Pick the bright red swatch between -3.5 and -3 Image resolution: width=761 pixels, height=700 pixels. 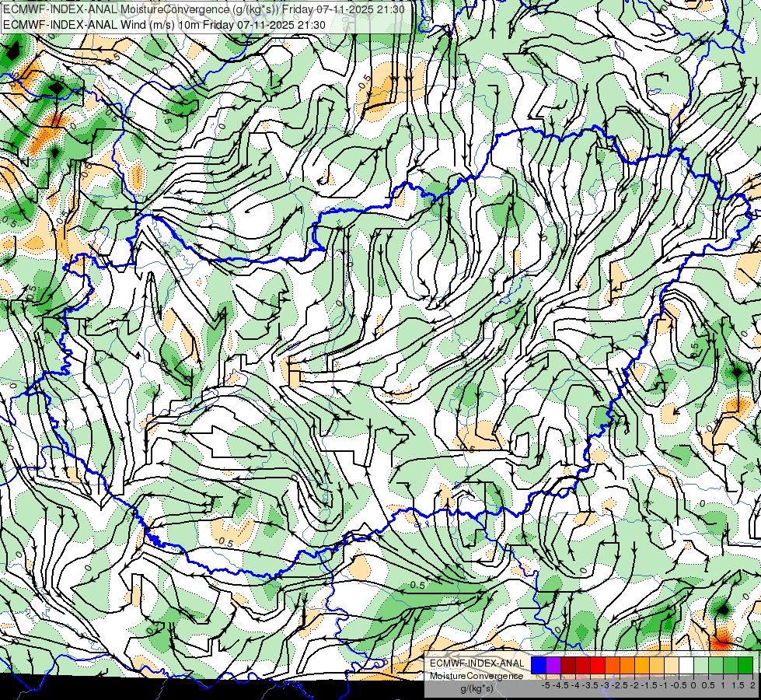[x=598, y=666]
